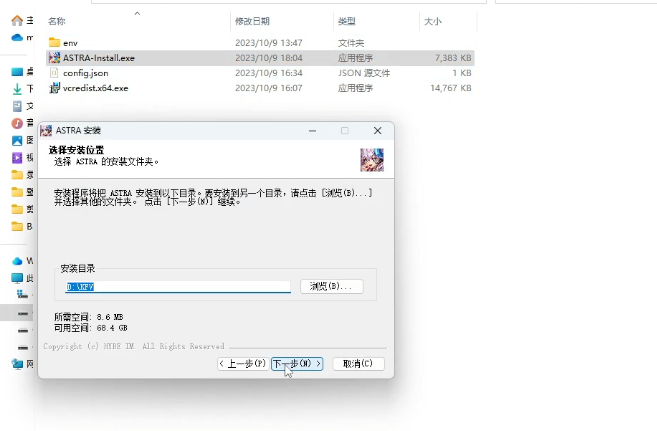The image size is (657, 431).
Task: Select the This PC monitor icon in sidebar
Action: coord(17,278)
